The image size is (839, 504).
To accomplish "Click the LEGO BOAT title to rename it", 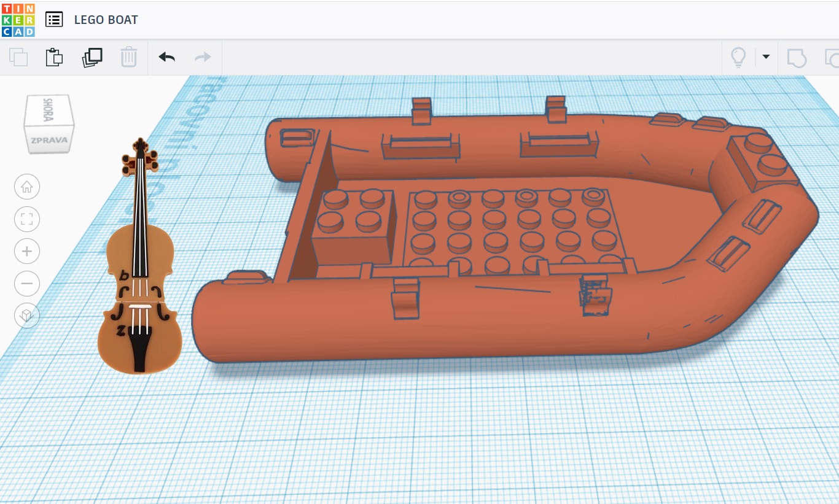I will pyautogui.click(x=106, y=19).
